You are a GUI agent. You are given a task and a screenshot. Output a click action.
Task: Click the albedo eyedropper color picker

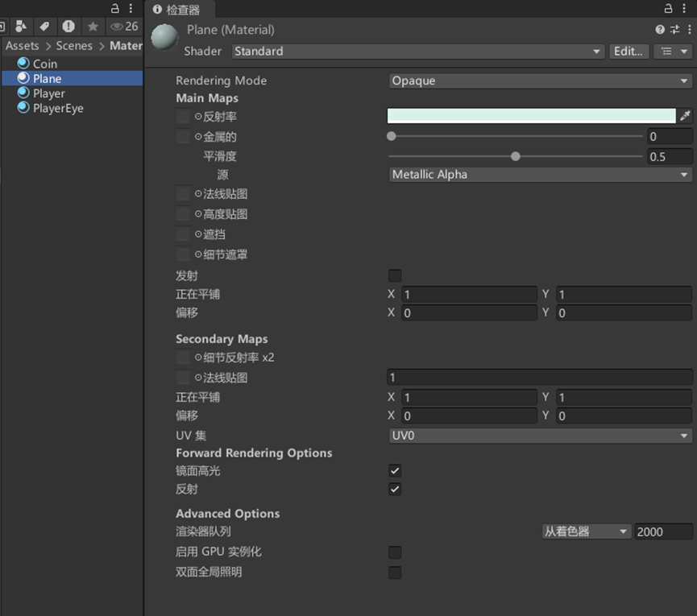(685, 116)
